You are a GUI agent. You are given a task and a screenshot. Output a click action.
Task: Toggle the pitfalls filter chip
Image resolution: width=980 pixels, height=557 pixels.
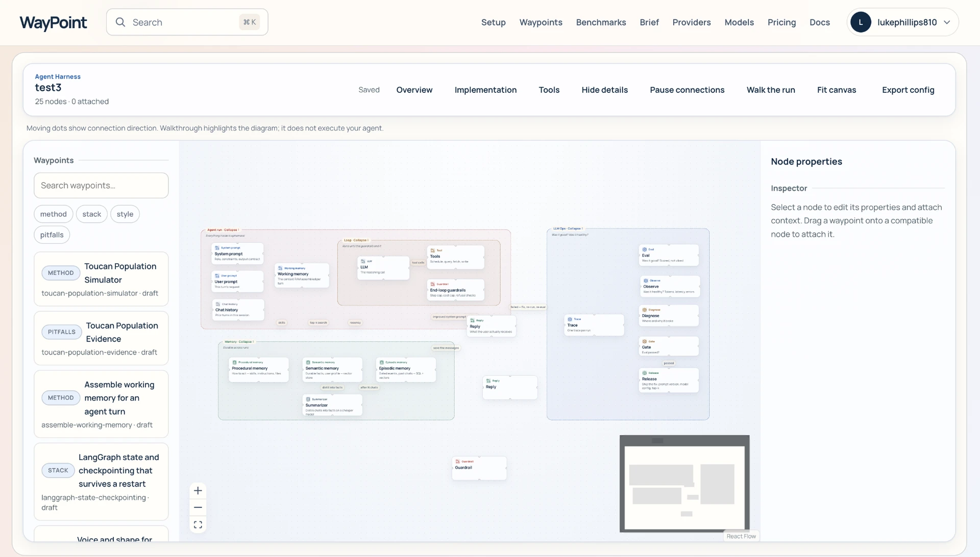pos(52,235)
